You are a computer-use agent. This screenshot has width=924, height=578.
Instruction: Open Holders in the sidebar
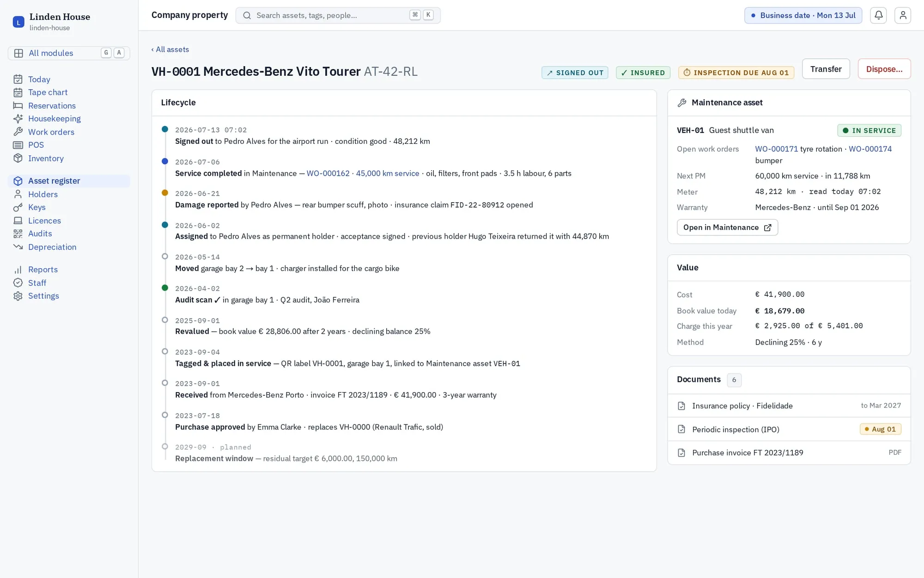click(69, 194)
